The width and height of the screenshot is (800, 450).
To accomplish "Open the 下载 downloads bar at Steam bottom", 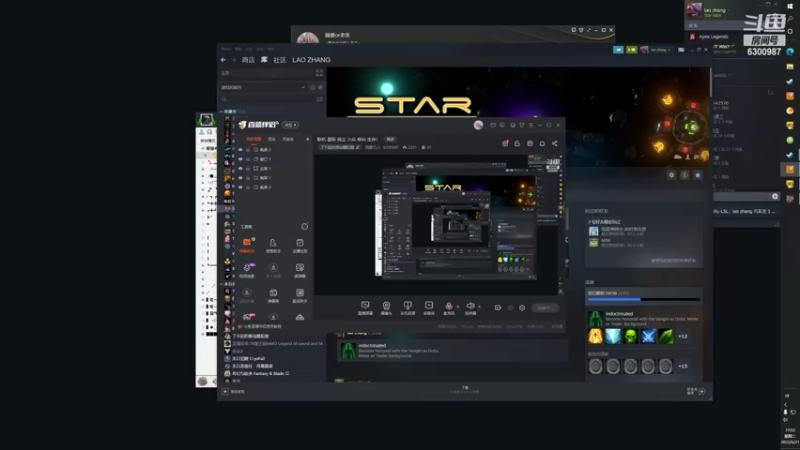I will pyautogui.click(x=464, y=390).
